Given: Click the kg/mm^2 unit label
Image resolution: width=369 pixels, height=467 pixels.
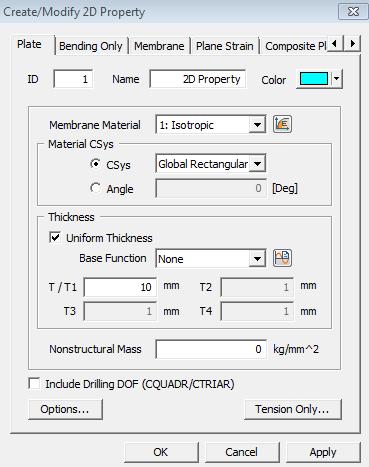Looking at the screenshot, I should click(x=296, y=349).
